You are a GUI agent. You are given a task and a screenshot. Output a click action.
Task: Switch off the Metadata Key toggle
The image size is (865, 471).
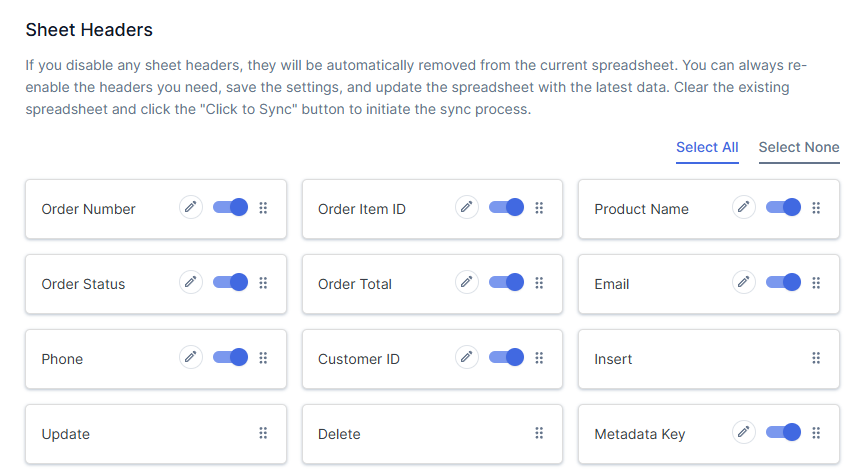click(783, 432)
